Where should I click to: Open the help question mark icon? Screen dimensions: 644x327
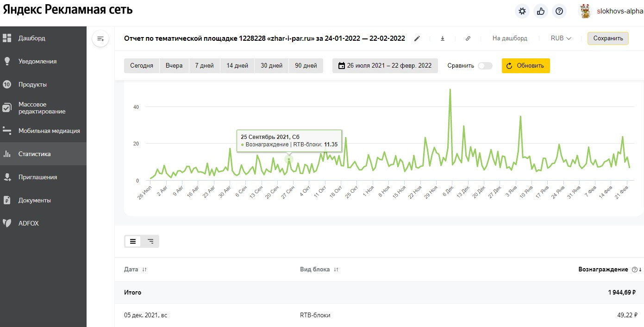coord(559,11)
